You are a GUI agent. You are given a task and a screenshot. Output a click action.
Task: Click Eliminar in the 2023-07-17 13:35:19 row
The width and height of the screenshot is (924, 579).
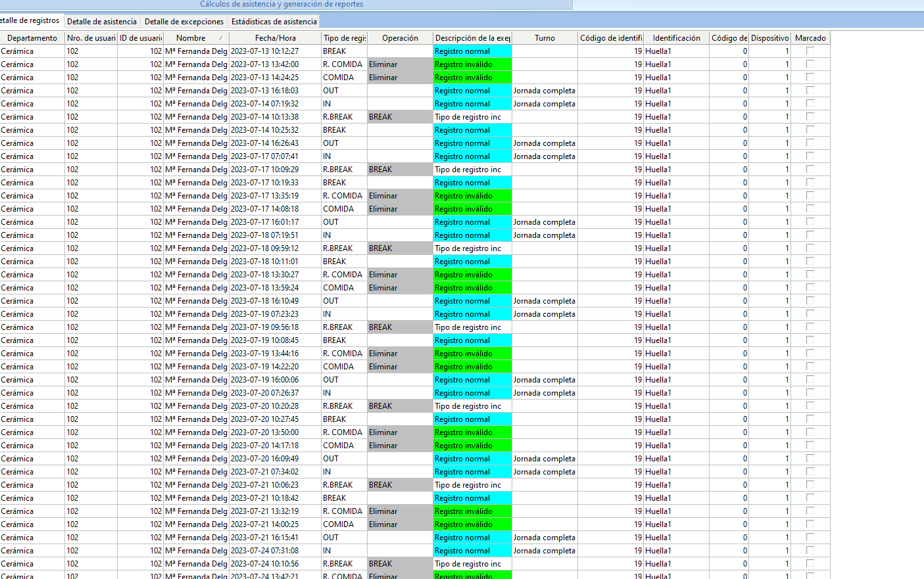coord(400,196)
